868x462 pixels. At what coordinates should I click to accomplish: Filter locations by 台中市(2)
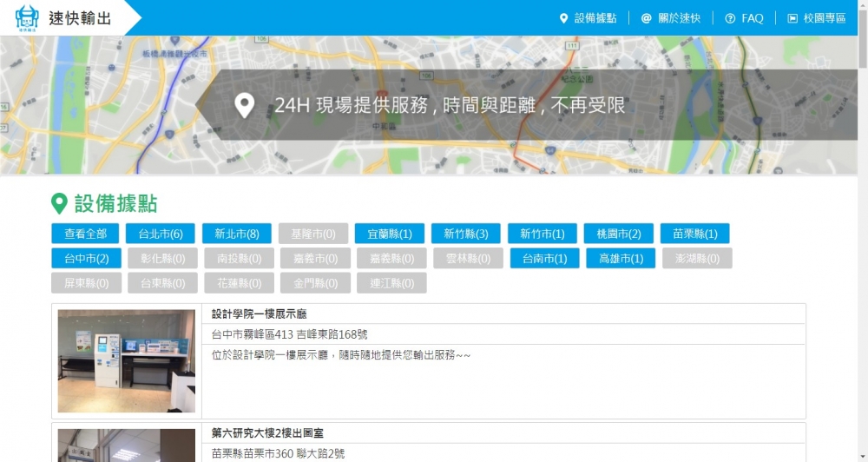(x=86, y=258)
